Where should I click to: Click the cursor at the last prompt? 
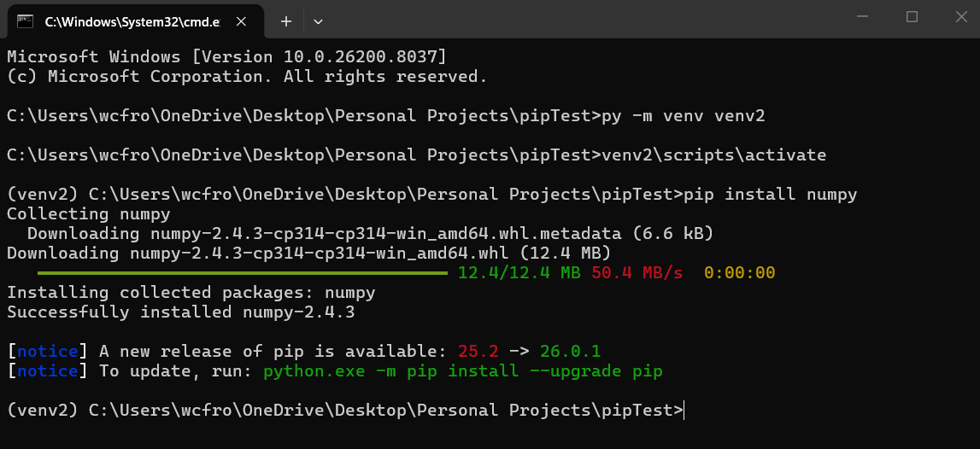click(x=685, y=411)
